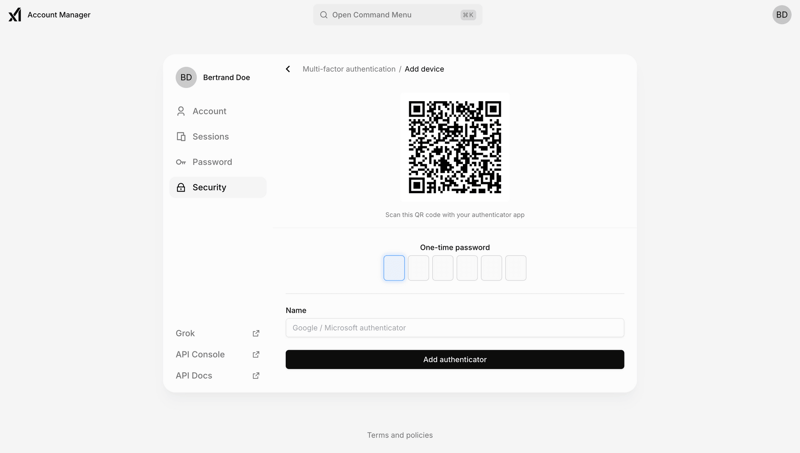
Task: Open the API Docs link
Action: click(218, 375)
